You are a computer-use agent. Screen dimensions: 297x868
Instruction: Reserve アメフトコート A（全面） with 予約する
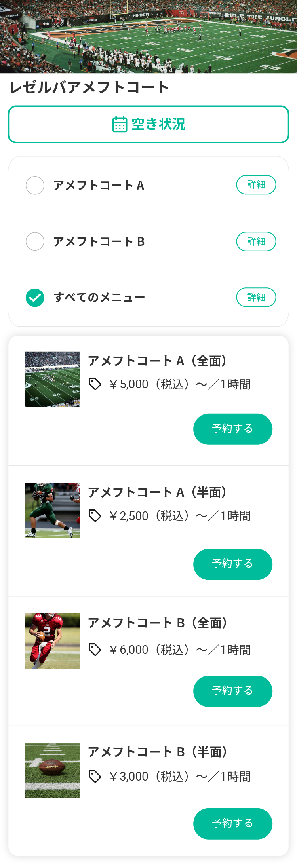point(233,429)
